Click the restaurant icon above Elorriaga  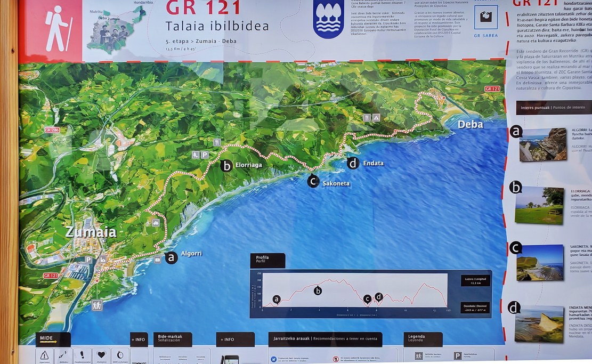217,142
